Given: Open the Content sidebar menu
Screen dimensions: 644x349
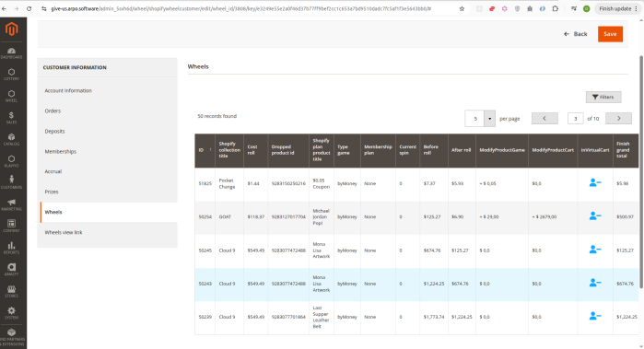Looking at the screenshot, I should coord(11,227).
